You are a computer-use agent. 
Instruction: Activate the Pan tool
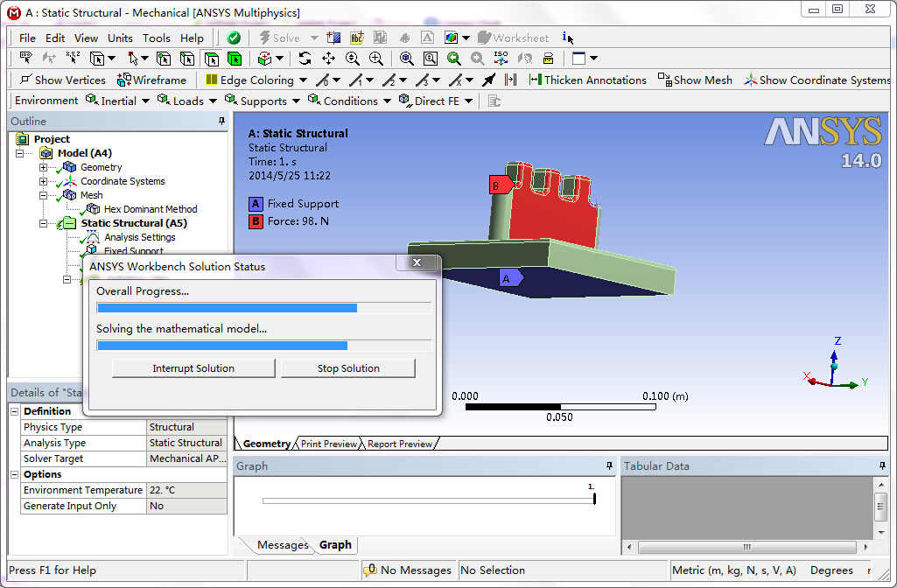tap(328, 59)
